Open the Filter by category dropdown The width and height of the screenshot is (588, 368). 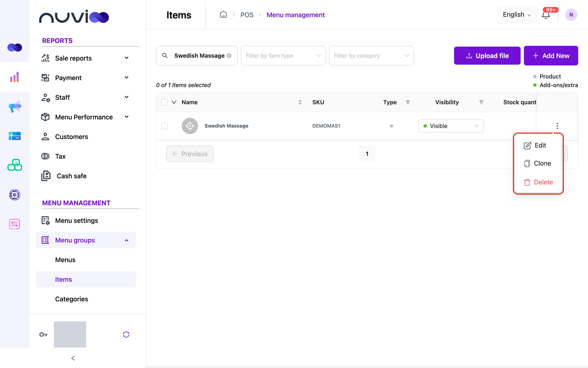(x=371, y=56)
